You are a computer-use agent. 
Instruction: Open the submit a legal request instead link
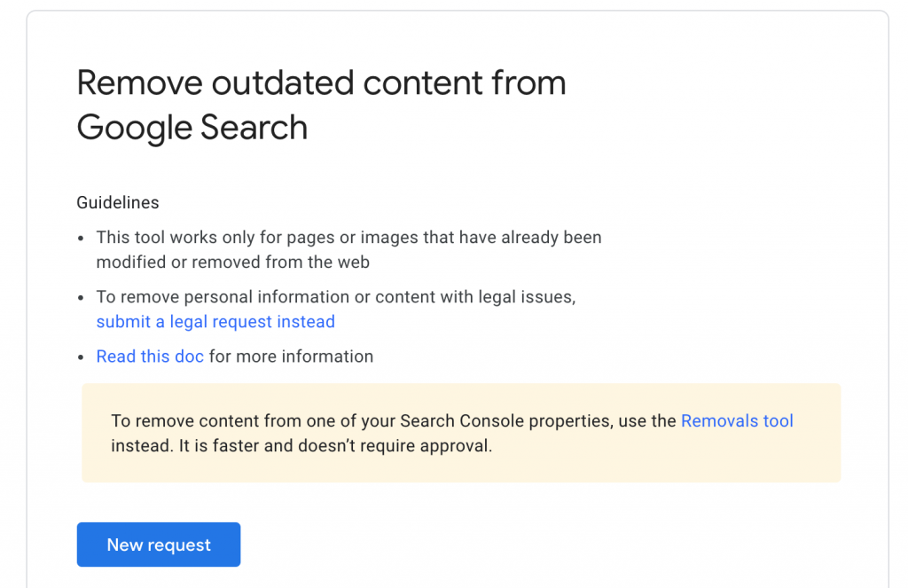[x=215, y=322]
